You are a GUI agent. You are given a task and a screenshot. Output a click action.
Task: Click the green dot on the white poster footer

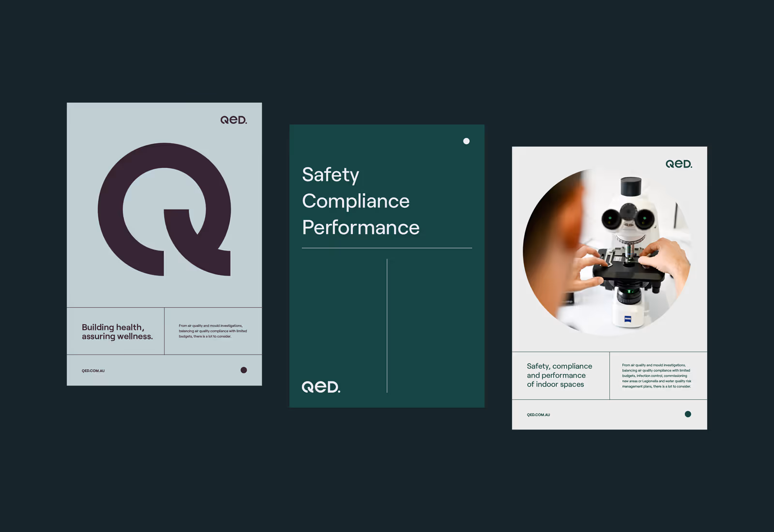point(688,414)
